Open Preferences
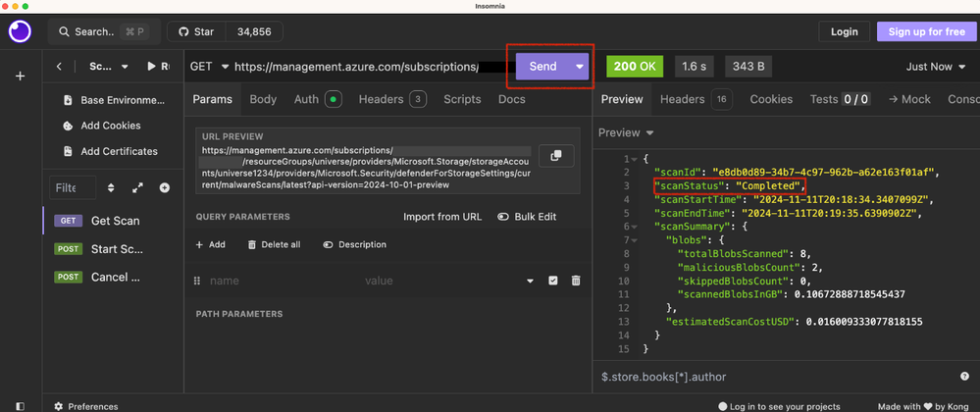The height and width of the screenshot is (412, 980). click(85, 406)
